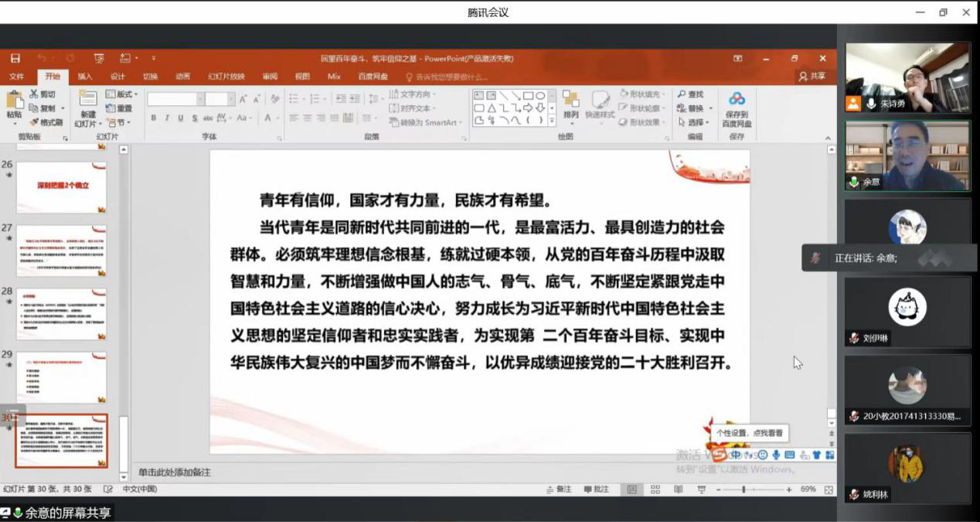This screenshot has height=522, width=980.
Task: Select the oval shape in shapes gallery
Action: tap(540, 96)
